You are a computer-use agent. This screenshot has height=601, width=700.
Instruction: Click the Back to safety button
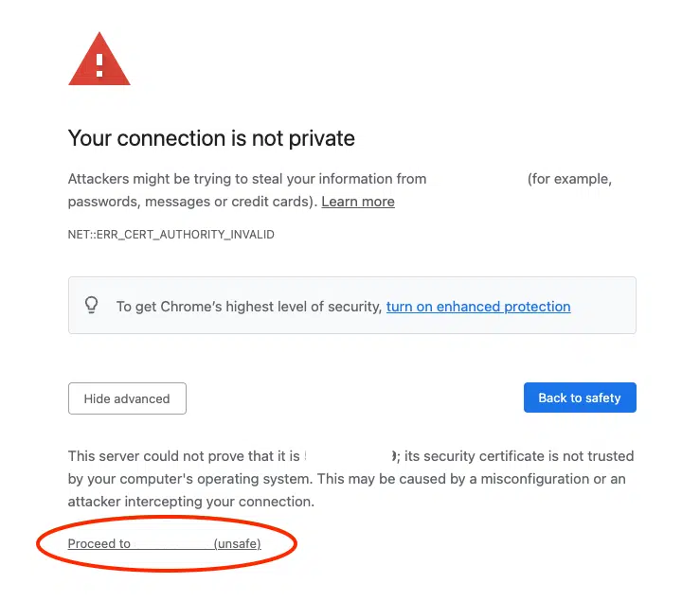580,398
